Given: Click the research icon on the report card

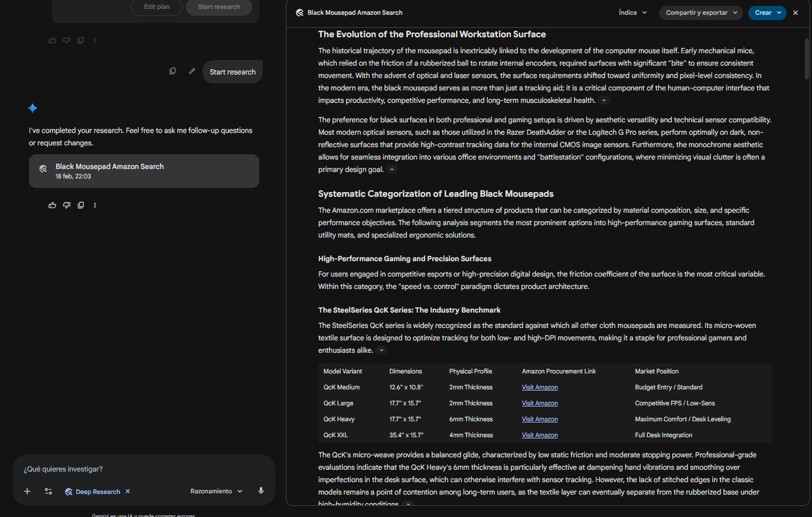Looking at the screenshot, I should tap(43, 169).
